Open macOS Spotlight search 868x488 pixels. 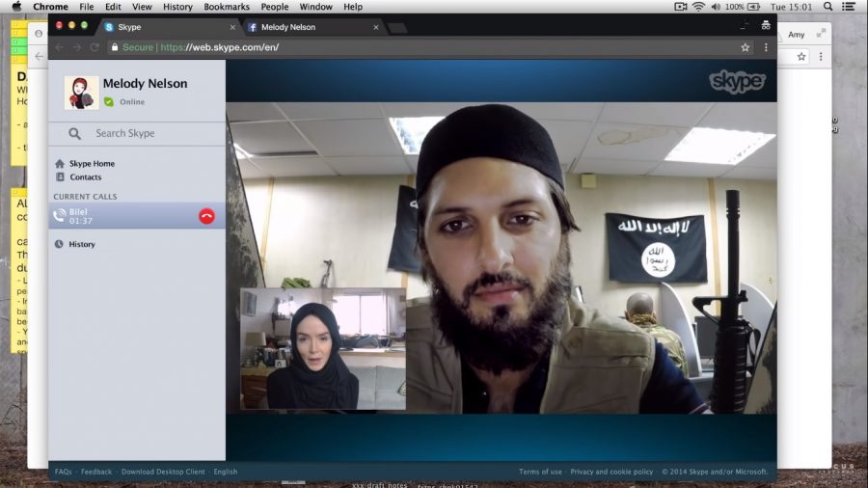point(827,7)
